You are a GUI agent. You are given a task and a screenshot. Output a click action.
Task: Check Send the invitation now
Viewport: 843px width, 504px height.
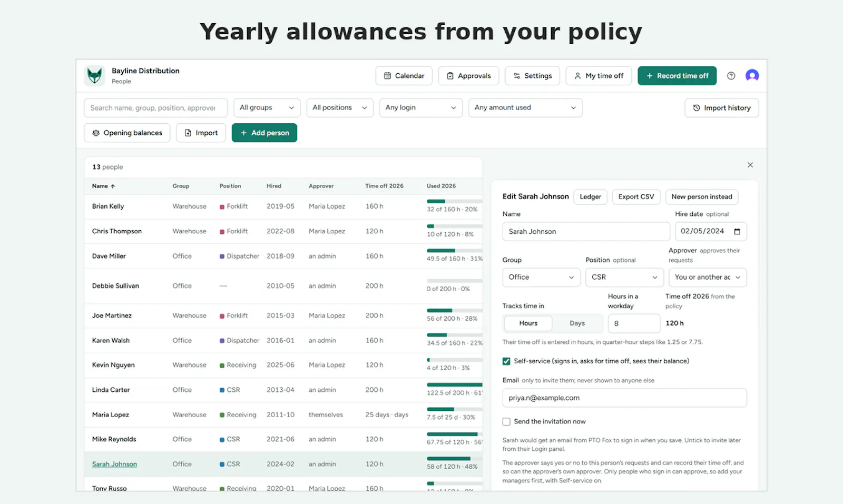tap(506, 422)
